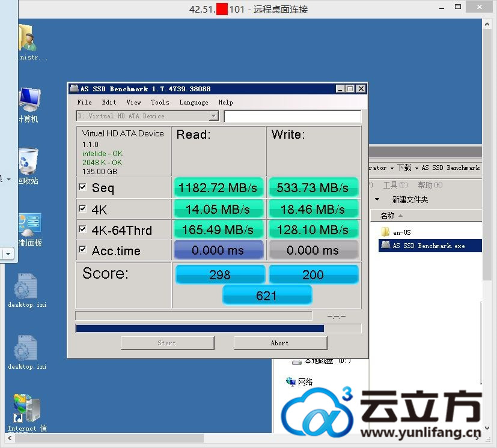Click the AS SSD Benchmark breadcrumb segment

450,168
